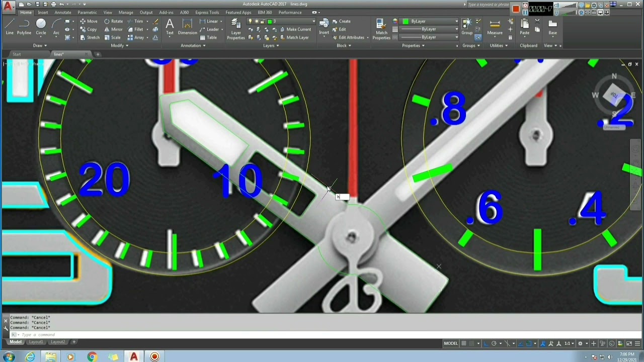Click the Plot printer icon
Image resolution: width=644 pixels, height=362 pixels.
[x=53, y=4]
